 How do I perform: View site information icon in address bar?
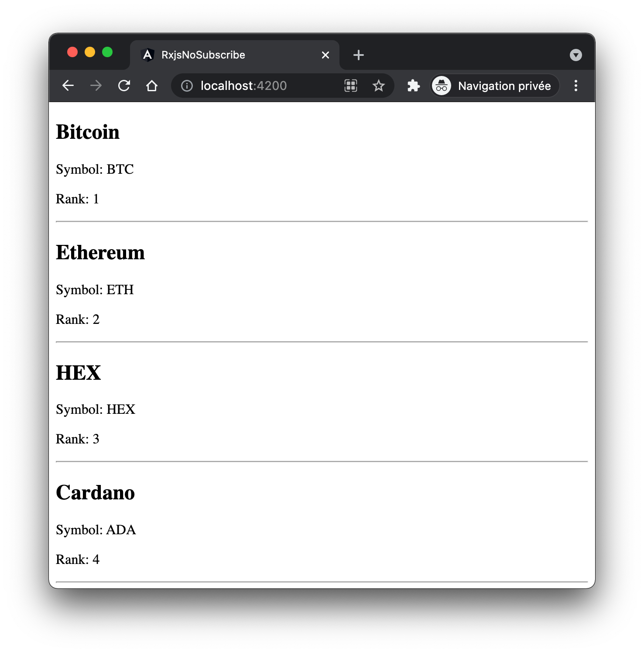(x=187, y=86)
